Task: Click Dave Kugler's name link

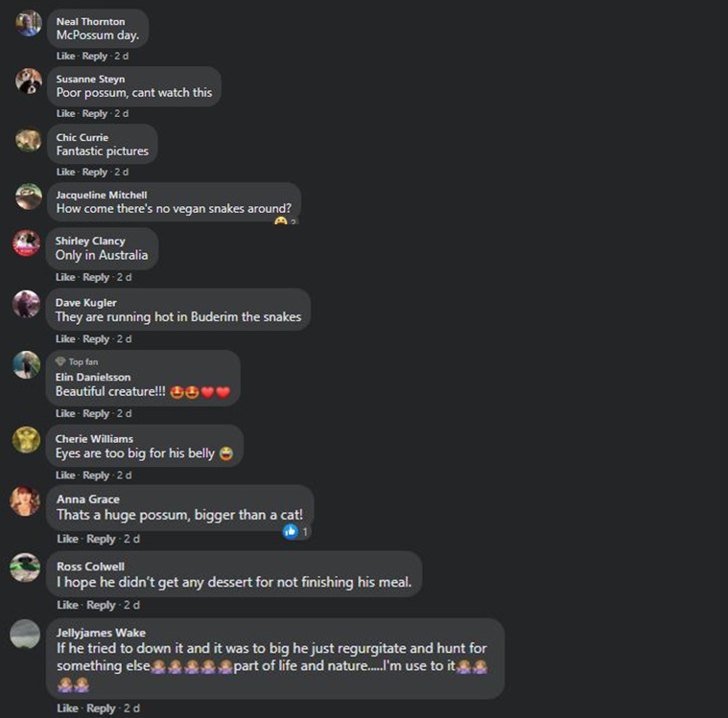Action: [x=86, y=303]
